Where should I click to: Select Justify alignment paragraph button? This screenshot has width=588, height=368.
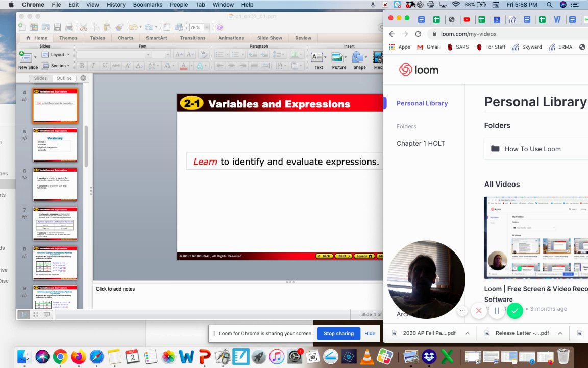(254, 66)
